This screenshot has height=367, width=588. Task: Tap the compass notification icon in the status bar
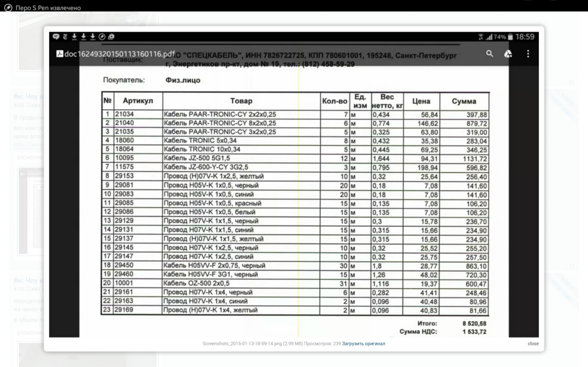[x=102, y=37]
